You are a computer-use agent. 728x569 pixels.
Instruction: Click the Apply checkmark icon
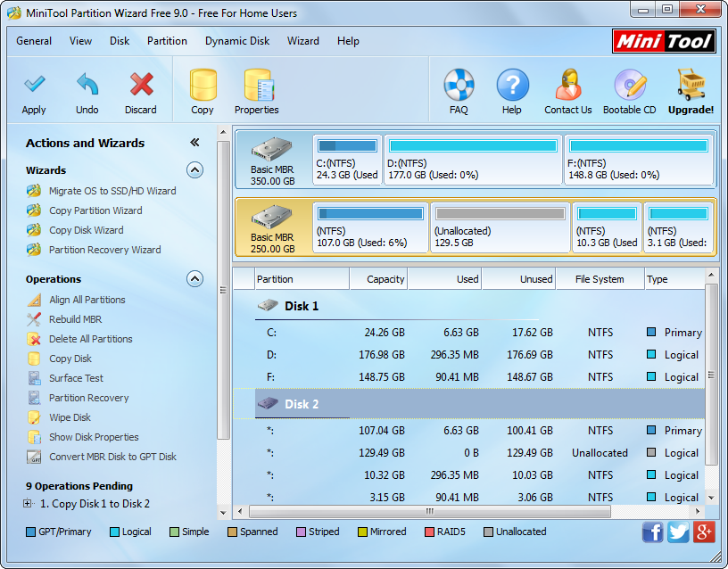tap(34, 84)
